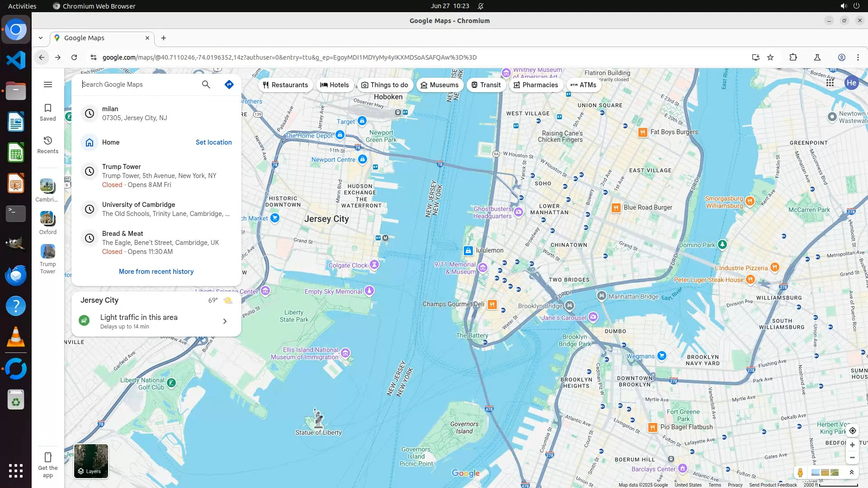Click the search magnifier icon
868x488 pixels.
click(x=206, y=84)
